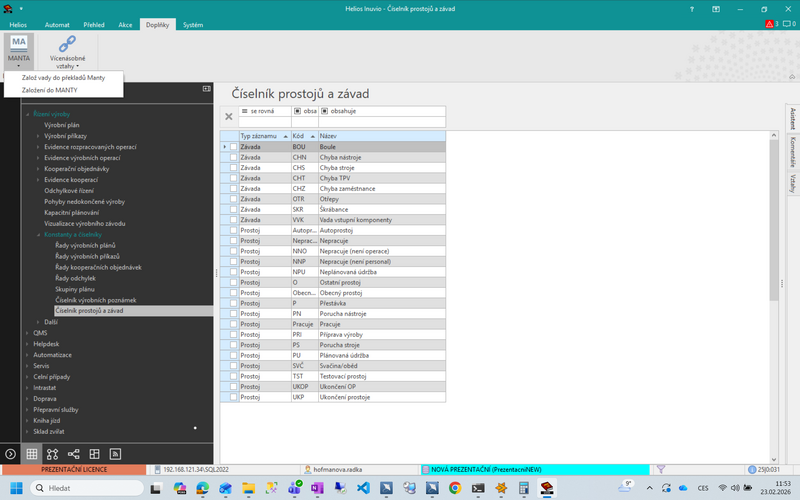800x500 pixels.
Task: Collapse the Konstanty a číselníky node
Action: coord(38,235)
